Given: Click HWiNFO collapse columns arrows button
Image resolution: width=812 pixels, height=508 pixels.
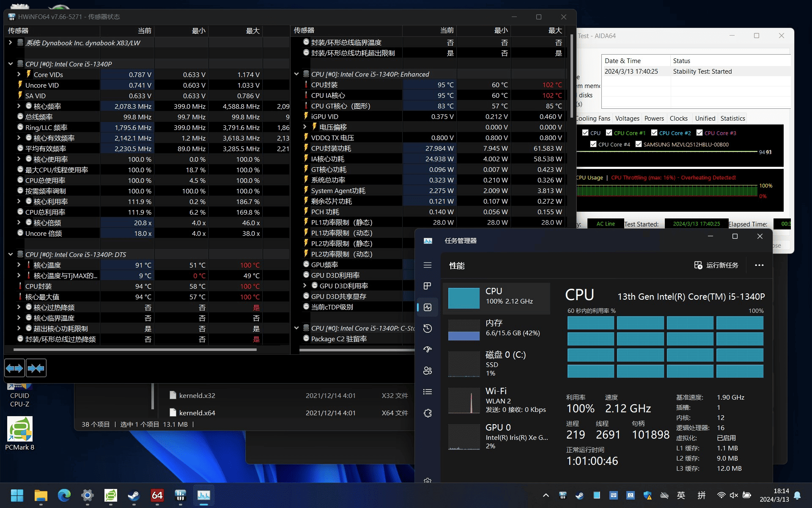Looking at the screenshot, I should (36, 368).
